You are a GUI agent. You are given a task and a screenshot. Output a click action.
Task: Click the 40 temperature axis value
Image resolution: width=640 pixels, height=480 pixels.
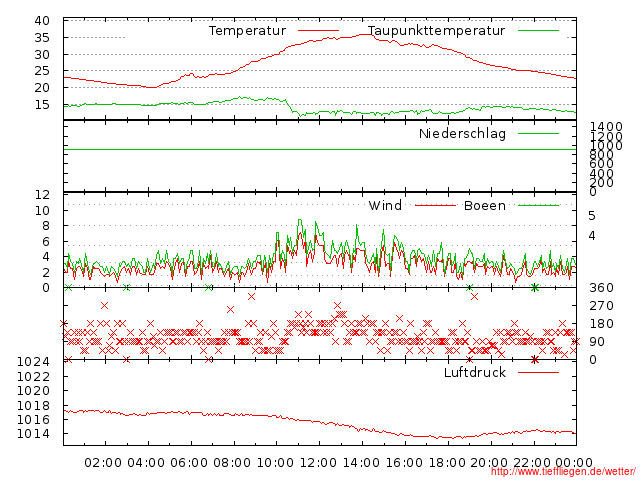tap(42, 21)
